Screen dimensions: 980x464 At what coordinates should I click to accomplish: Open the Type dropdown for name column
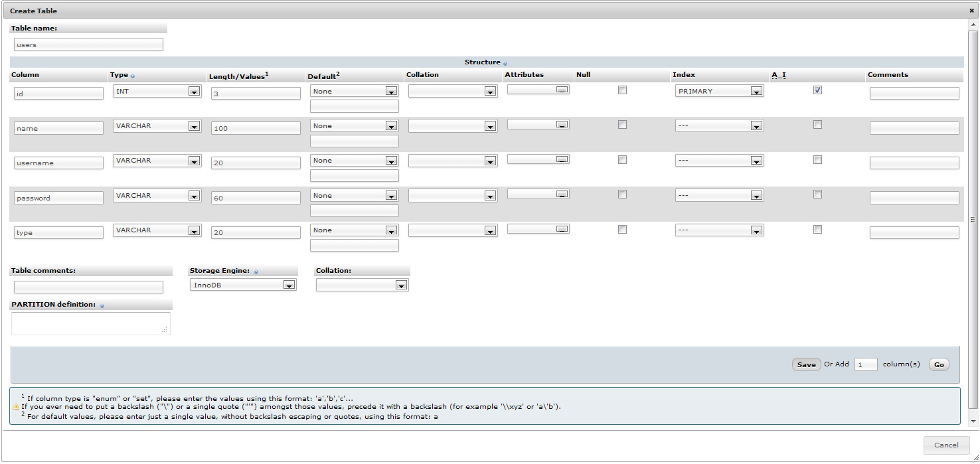(157, 126)
